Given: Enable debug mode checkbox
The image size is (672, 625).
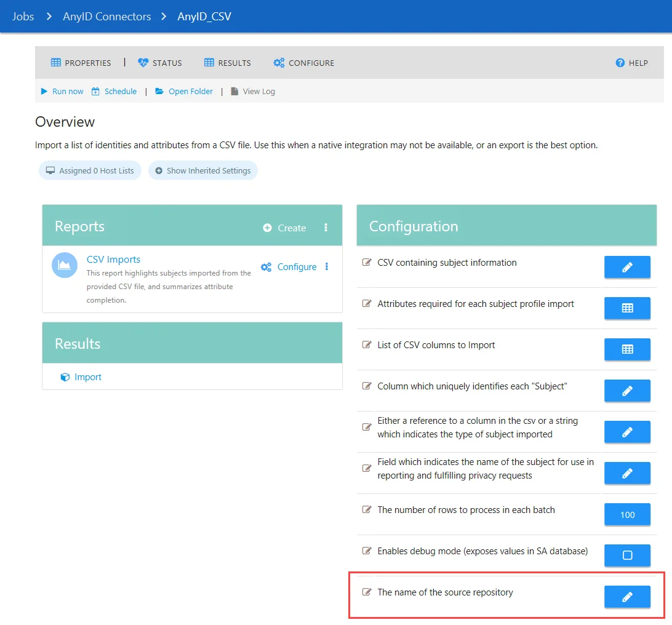Looking at the screenshot, I should pos(627,555).
